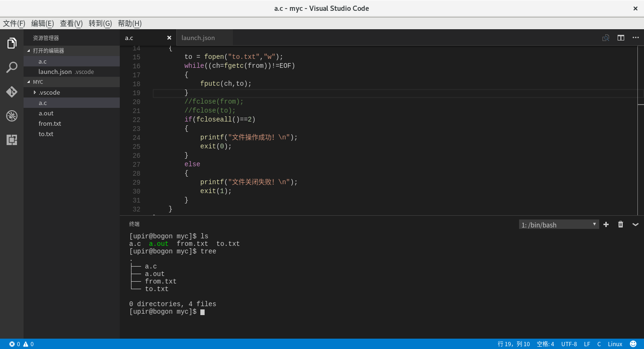The image size is (644, 349).
Task: Close the a.c editor tab
Action: tap(169, 38)
